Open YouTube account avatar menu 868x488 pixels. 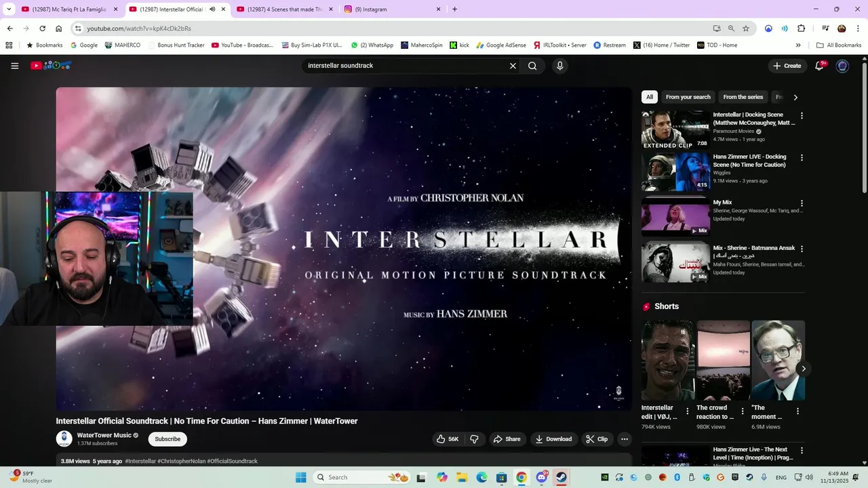[x=842, y=66]
